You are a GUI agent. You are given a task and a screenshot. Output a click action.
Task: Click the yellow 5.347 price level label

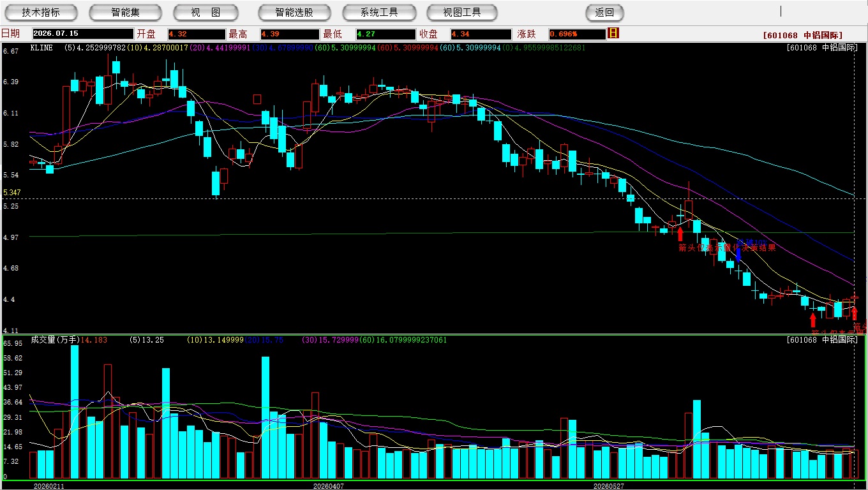pyautogui.click(x=12, y=193)
